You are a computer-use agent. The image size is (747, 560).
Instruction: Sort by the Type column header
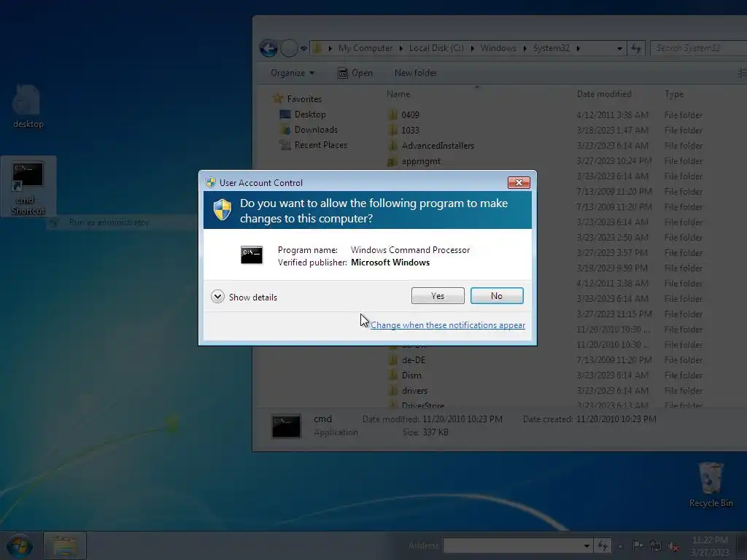(x=673, y=94)
